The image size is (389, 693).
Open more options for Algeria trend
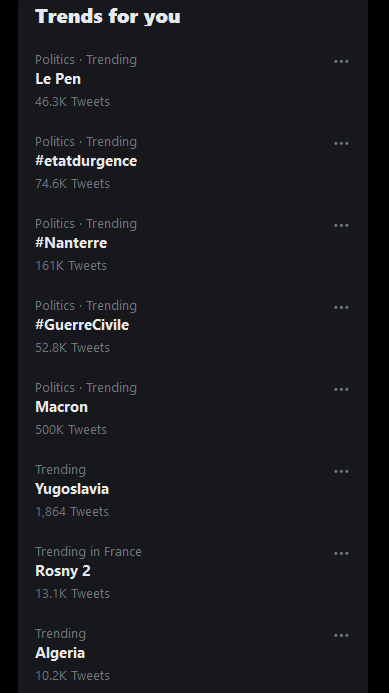coord(341,636)
